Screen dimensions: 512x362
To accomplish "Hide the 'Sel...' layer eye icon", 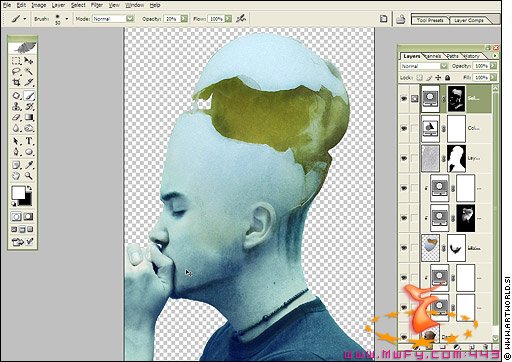I will click(x=404, y=99).
